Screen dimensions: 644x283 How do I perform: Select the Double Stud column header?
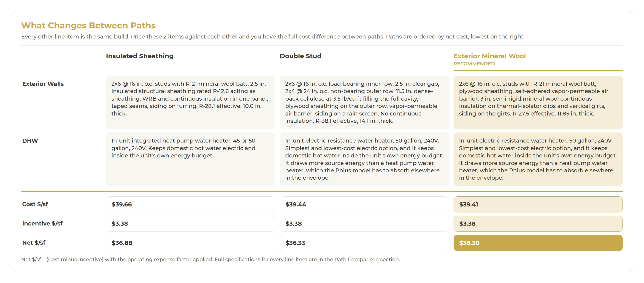[300, 56]
